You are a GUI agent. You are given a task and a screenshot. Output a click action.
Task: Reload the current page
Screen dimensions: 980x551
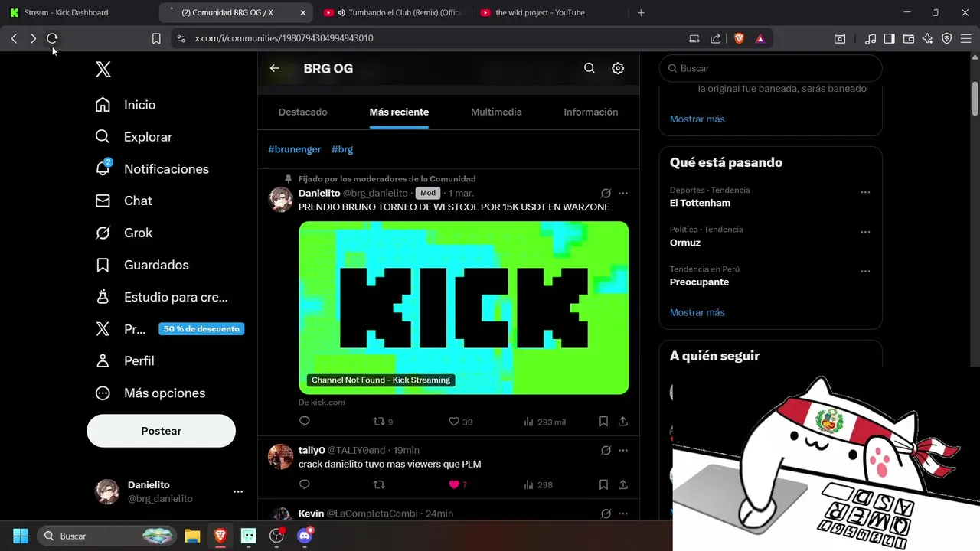click(52, 38)
